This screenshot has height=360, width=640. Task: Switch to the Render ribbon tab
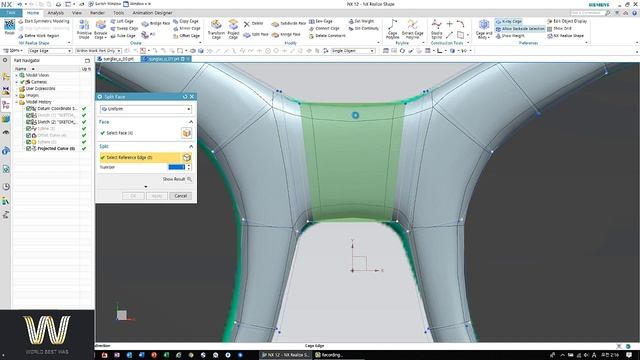pyautogui.click(x=98, y=13)
